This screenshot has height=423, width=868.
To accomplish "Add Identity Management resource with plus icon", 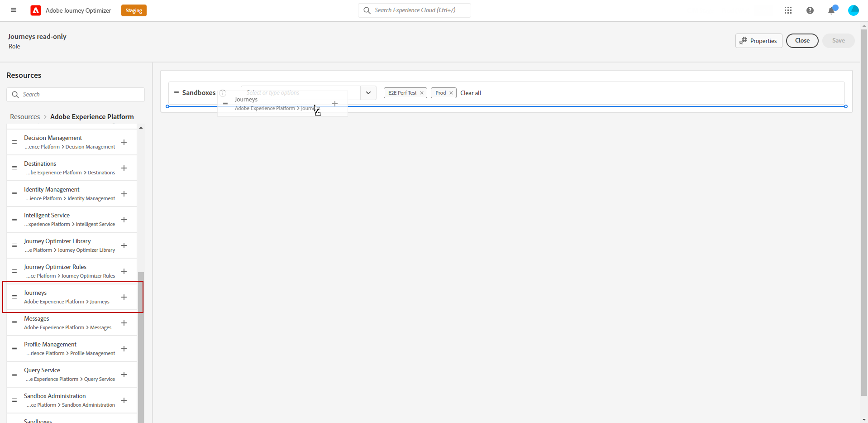I will [x=124, y=194].
